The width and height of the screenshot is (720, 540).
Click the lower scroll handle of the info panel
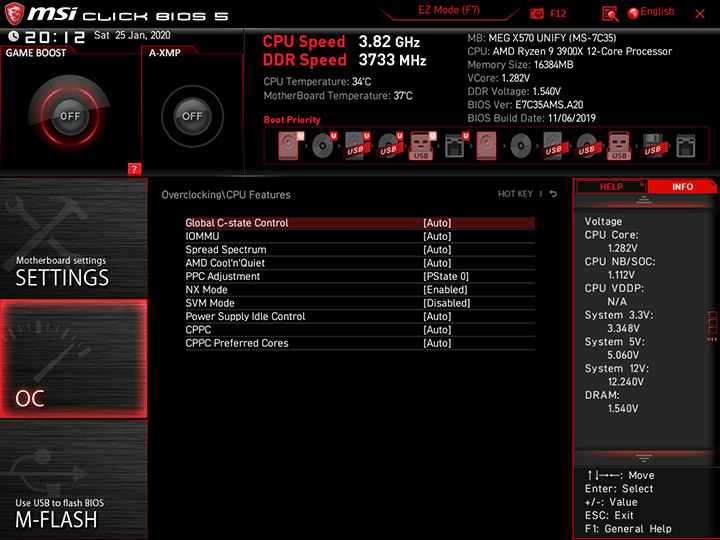(x=643, y=458)
